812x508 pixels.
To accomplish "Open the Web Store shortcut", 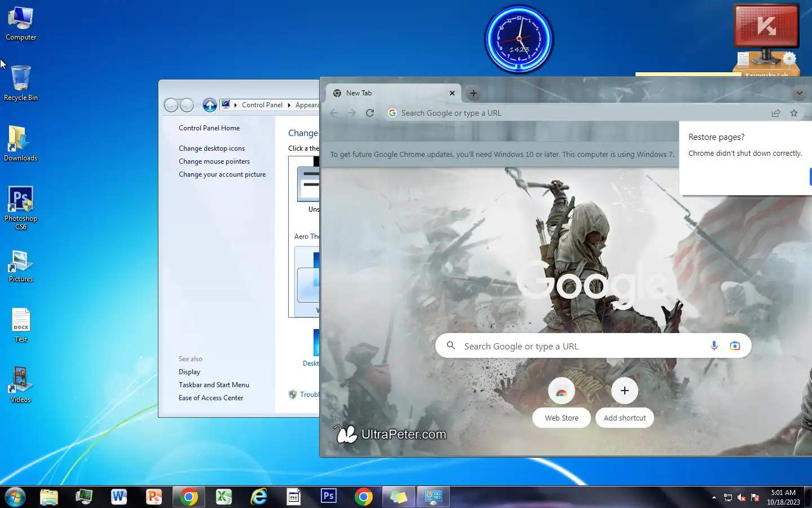I will tap(562, 402).
